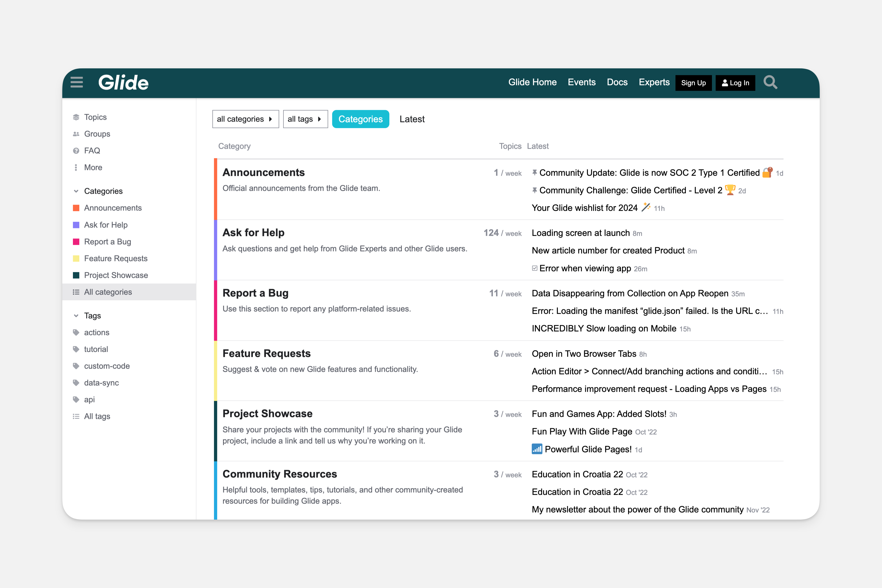The width and height of the screenshot is (882, 588).
Task: Open topic 'Error: Loading the manifest "glide.json" failed'
Action: click(650, 311)
